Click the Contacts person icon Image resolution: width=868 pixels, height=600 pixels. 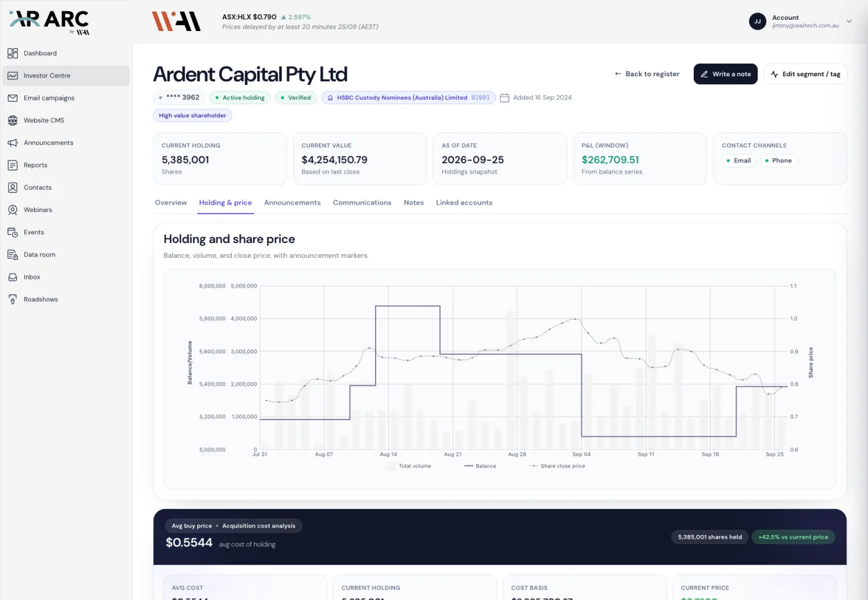point(12,187)
